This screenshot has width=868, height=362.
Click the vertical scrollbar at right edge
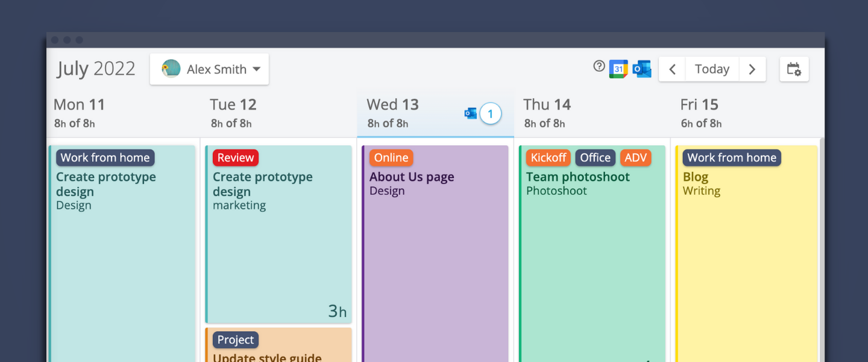pos(821,250)
